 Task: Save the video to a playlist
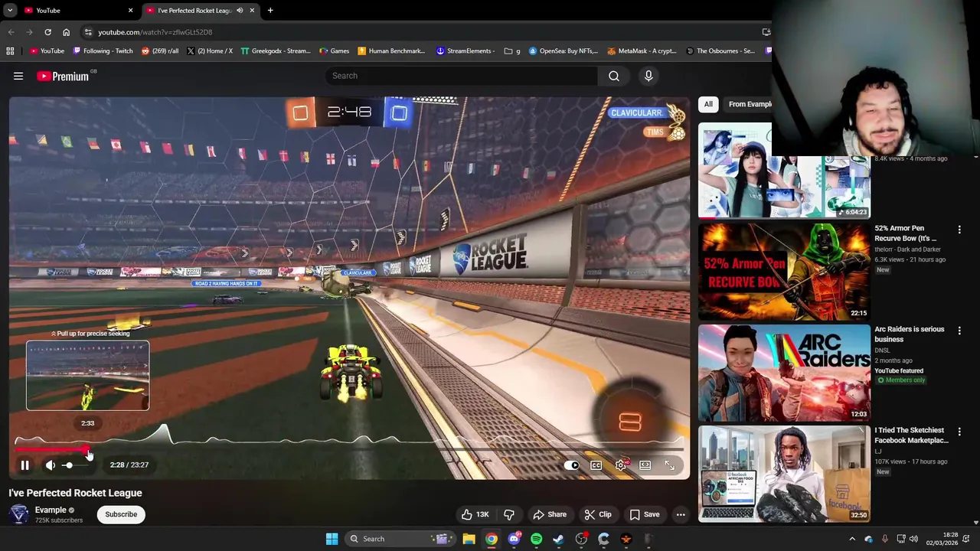click(x=645, y=514)
